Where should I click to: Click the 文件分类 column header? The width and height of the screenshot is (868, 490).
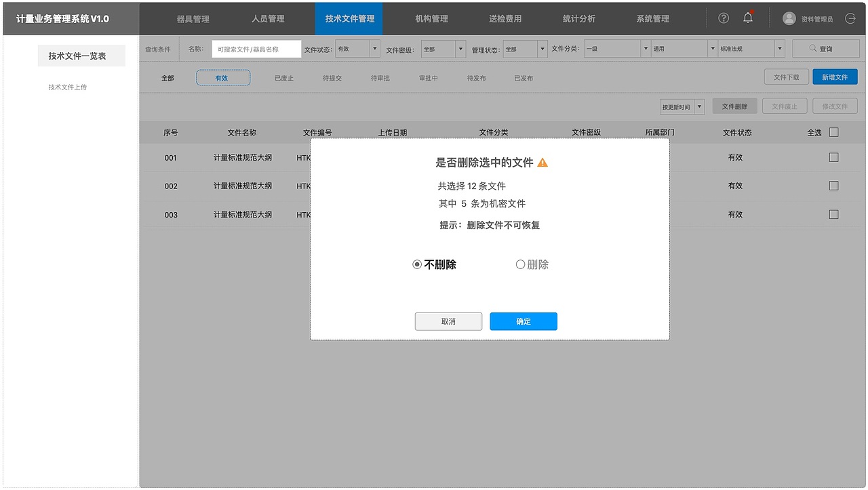point(494,133)
